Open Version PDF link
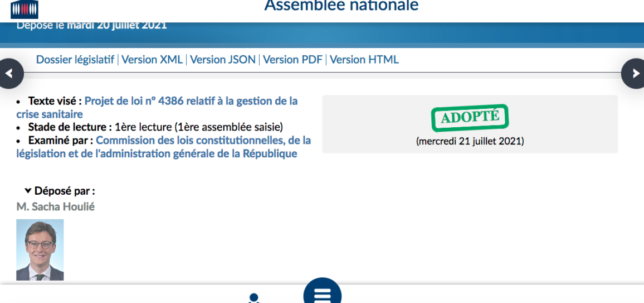 292,60
